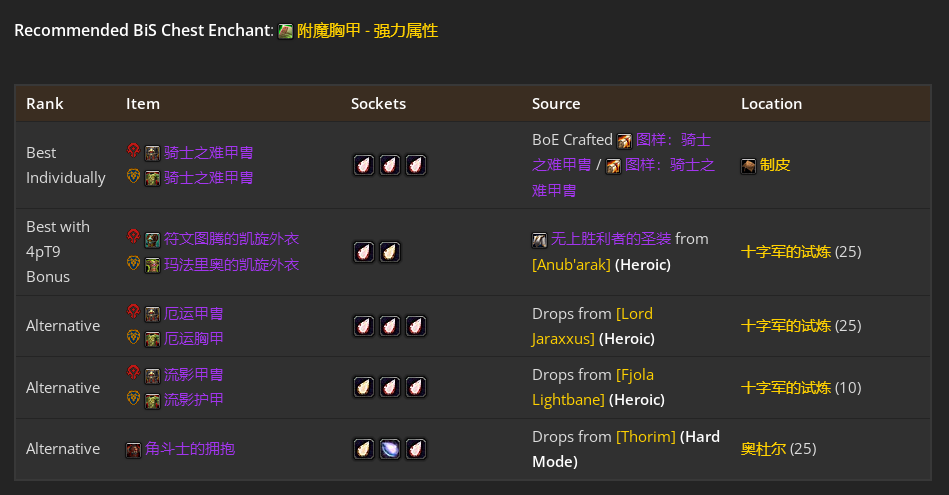Image resolution: width=949 pixels, height=495 pixels.
Task: Open 十字军的试炼 link in the (10) row
Action: click(x=786, y=387)
